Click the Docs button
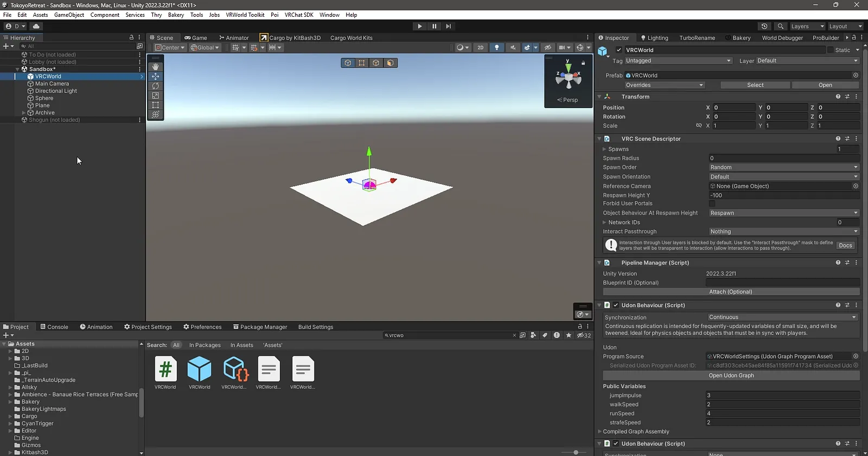Viewport: 868px width, 456px height. [x=845, y=245]
